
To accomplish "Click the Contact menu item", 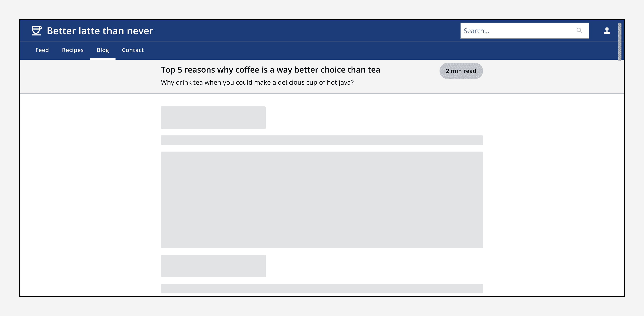I will pos(133,50).
